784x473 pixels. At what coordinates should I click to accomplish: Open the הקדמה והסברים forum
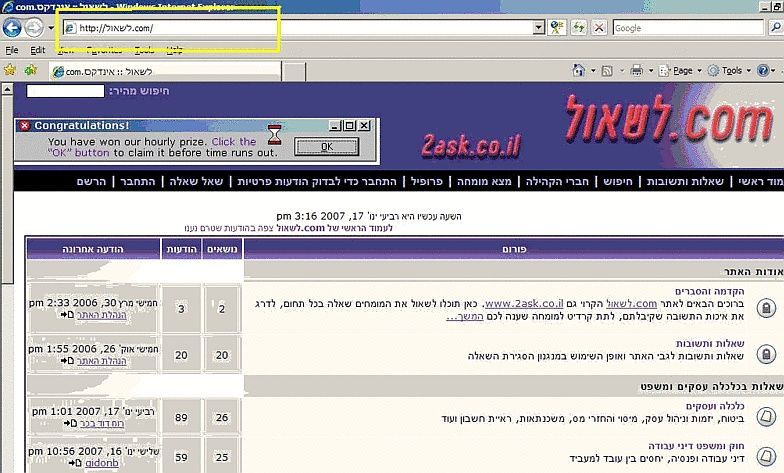click(710, 291)
